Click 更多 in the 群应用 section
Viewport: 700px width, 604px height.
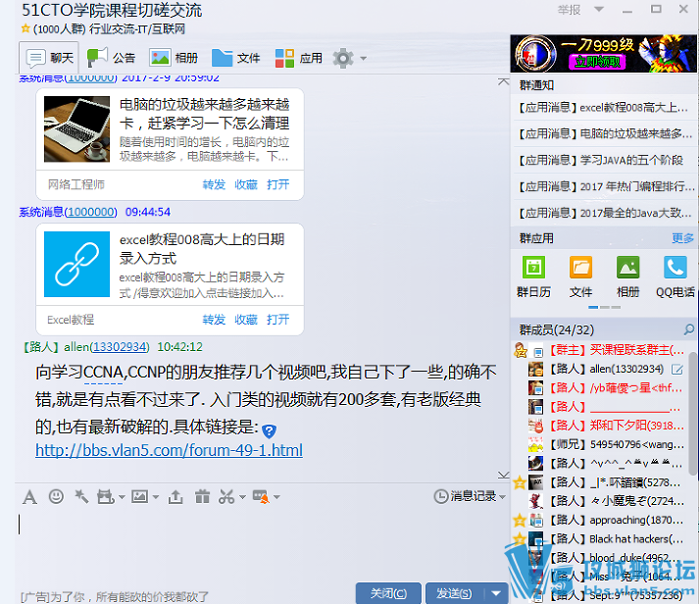point(683,238)
